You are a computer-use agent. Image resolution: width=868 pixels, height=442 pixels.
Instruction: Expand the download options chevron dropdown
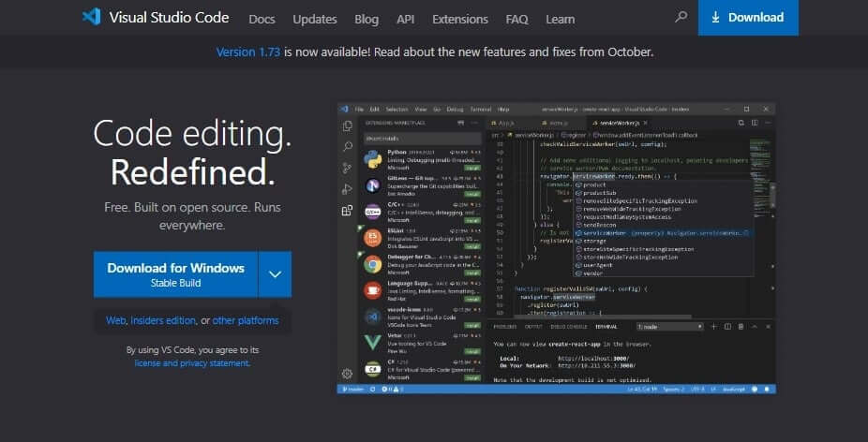point(276,274)
